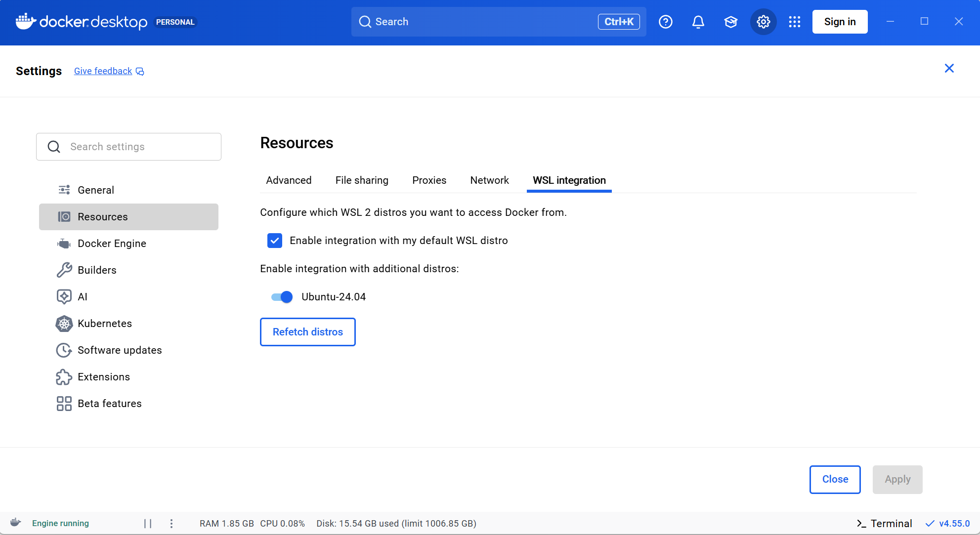This screenshot has height=535, width=980.
Task: Click the Refetch distros button
Action: tap(307, 331)
